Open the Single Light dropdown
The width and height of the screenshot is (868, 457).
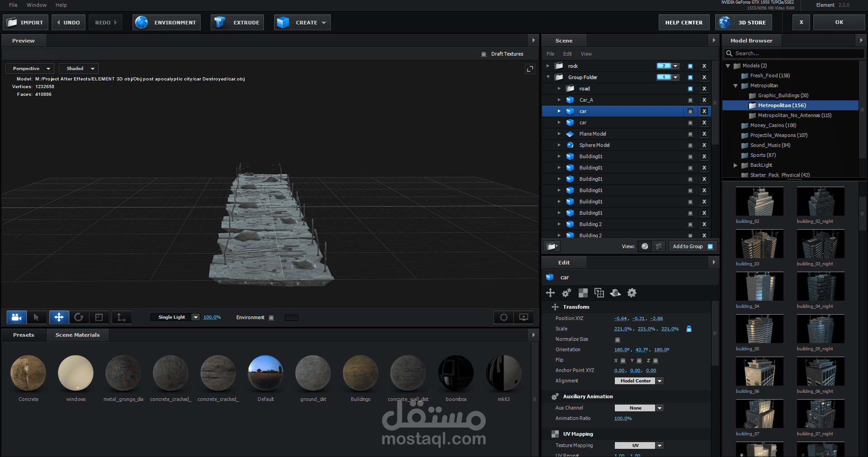175,317
